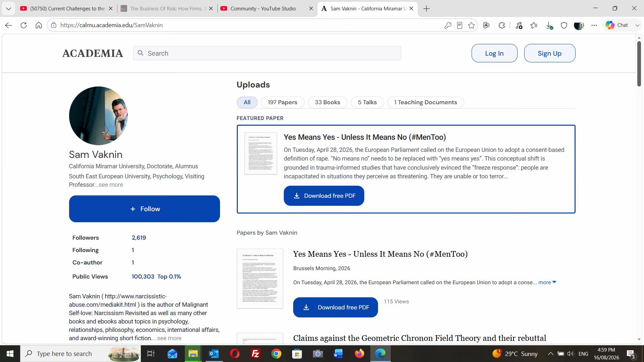Screen dimensions: 644x362
Task: Open Microsoft Store from taskbar
Action: (x=297, y=354)
